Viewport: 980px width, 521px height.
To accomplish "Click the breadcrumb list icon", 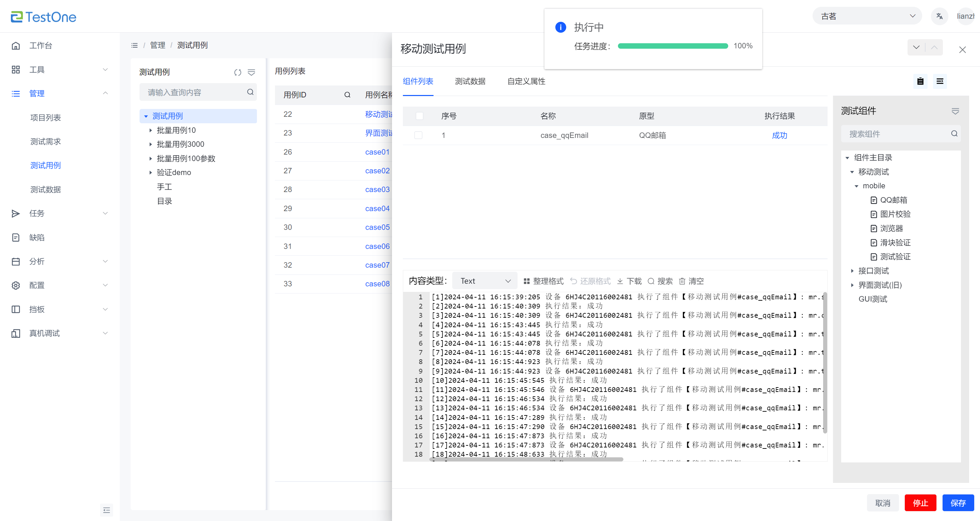I will coord(134,45).
